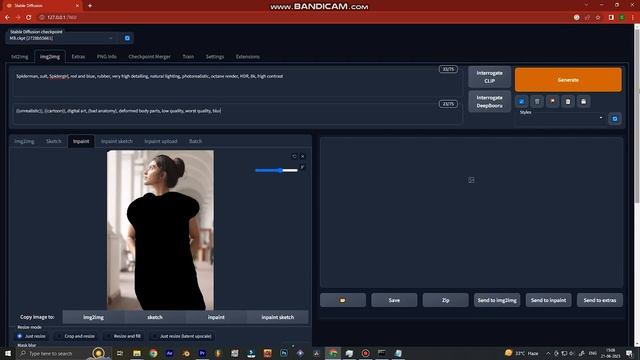The width and height of the screenshot is (640, 360).
Task: Launch Premiere Pro from the taskbar
Action: pyautogui.click(x=202, y=353)
